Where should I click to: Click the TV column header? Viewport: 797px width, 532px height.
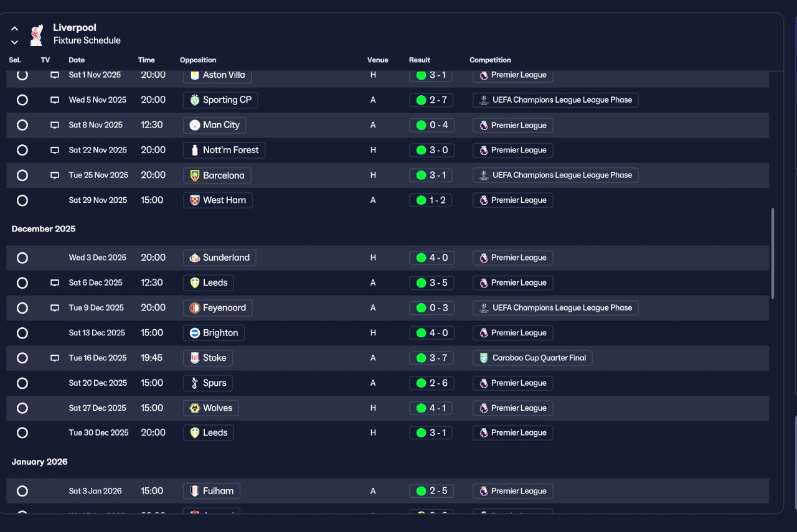click(x=45, y=60)
